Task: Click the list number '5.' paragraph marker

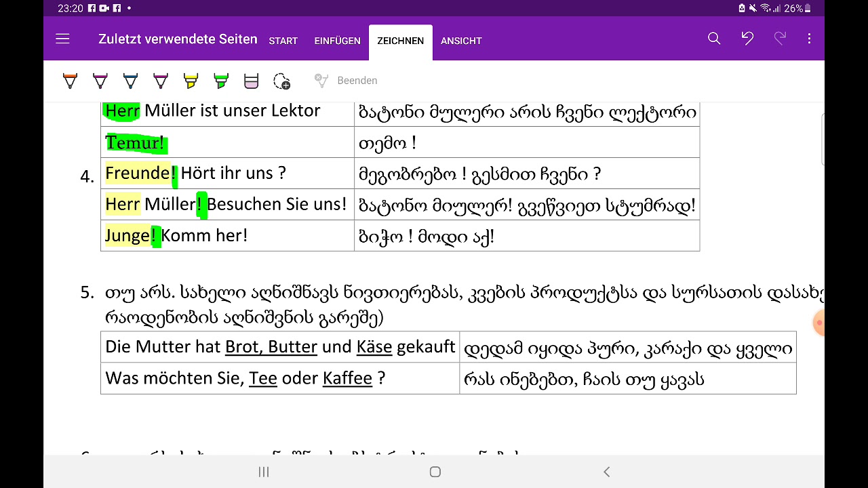Action: 87,293
